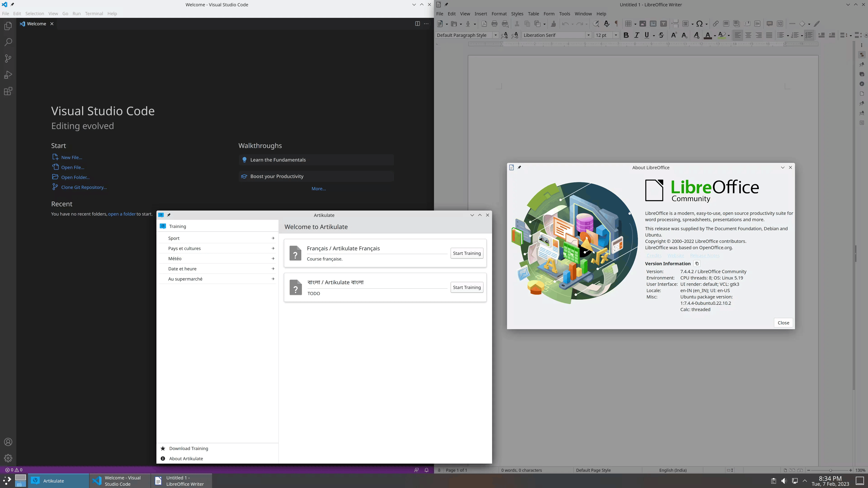This screenshot has width=868, height=488.
Task: Open the Manage gear icon in VS Code
Action: tap(8, 458)
